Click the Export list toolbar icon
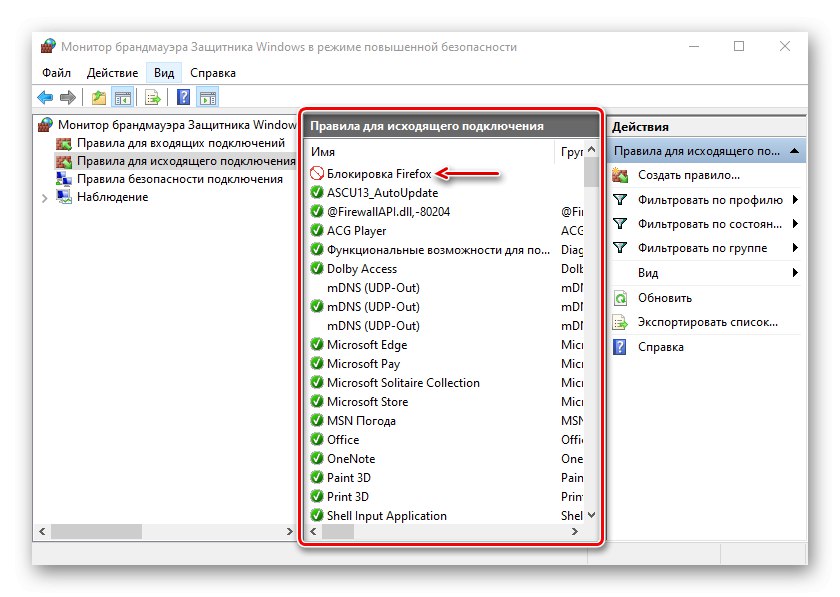840x597 pixels. pos(153,98)
